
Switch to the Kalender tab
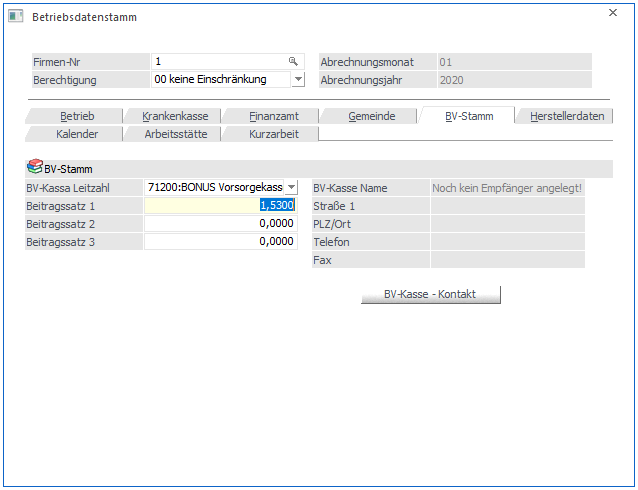pyautogui.click(x=76, y=133)
